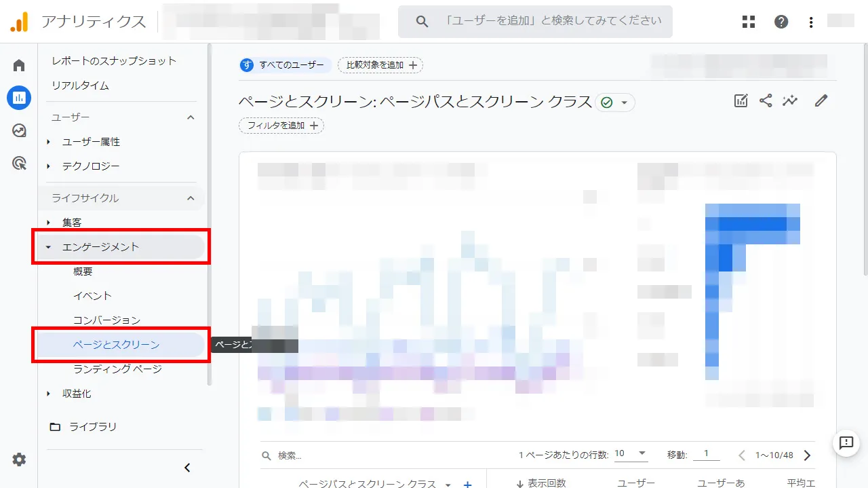The width and height of the screenshot is (868, 488).
Task: Open Analytics help with the question mark icon
Action: click(x=781, y=21)
